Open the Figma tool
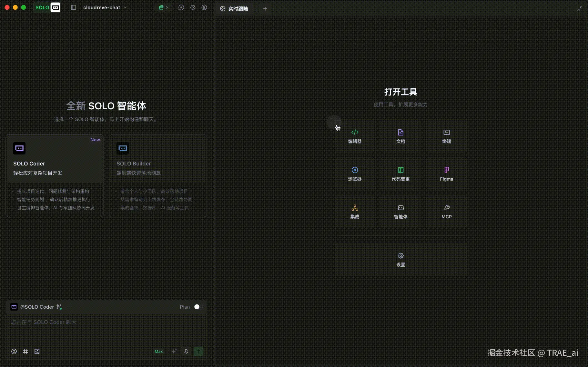Image resolution: width=588 pixels, height=367 pixels. 447,174
